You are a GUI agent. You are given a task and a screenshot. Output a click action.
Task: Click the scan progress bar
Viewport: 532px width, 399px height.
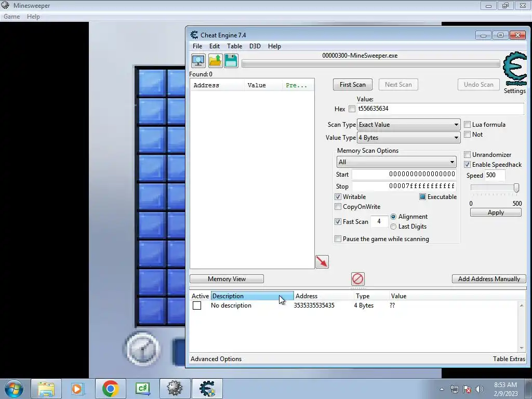click(x=371, y=63)
